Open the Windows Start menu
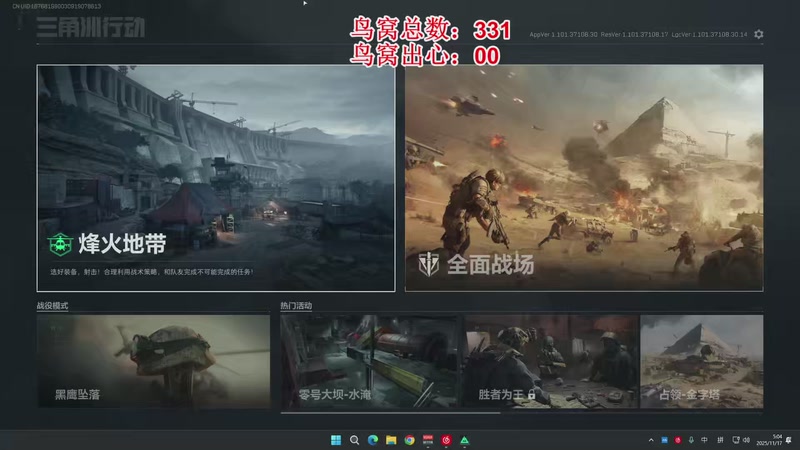This screenshot has width=800, height=450. (x=336, y=440)
